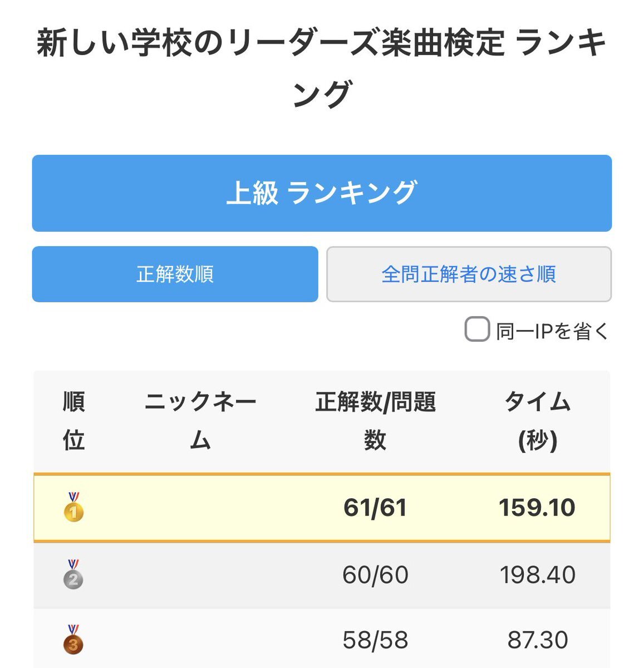Click the 順位 column header
The image size is (644, 668).
pyautogui.click(x=74, y=420)
